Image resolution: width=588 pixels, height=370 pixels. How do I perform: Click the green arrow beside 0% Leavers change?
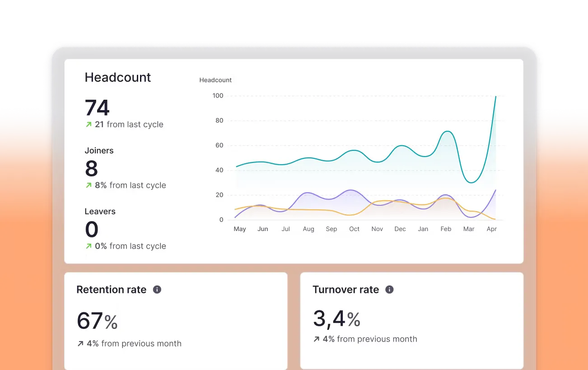pyautogui.click(x=89, y=246)
